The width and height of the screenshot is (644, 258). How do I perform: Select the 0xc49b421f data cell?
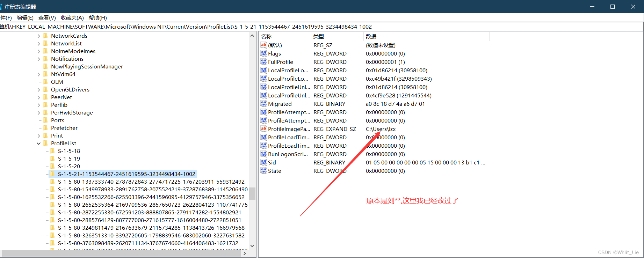pyautogui.click(x=399, y=79)
